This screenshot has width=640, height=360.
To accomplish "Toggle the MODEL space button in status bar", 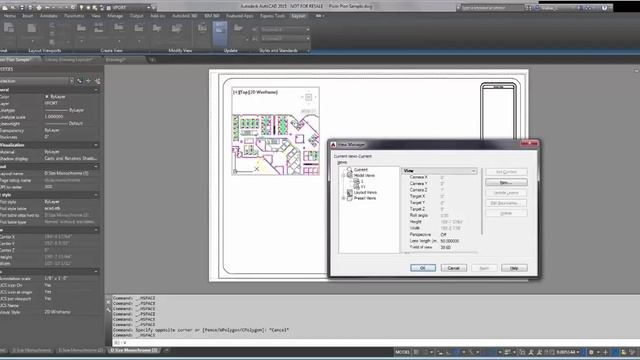I will (x=402, y=352).
